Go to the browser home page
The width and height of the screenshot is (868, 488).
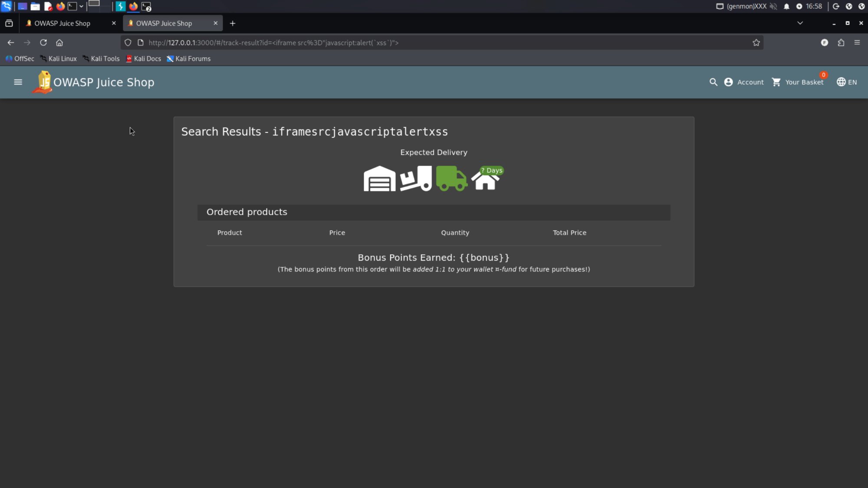point(59,43)
